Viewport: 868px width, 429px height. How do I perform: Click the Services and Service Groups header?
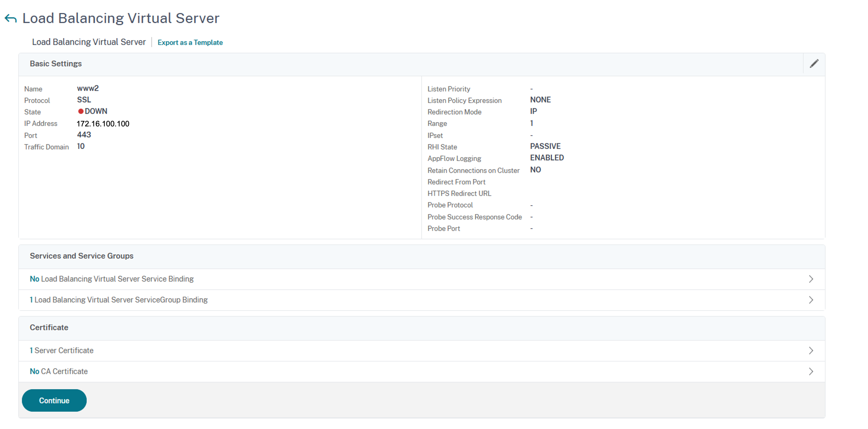coord(82,256)
